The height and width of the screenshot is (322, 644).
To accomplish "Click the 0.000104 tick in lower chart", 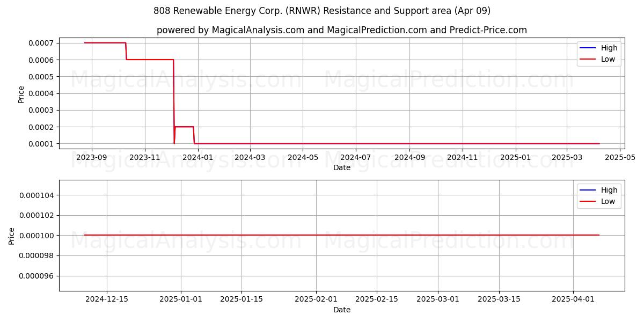I will pyautogui.click(x=37, y=195).
